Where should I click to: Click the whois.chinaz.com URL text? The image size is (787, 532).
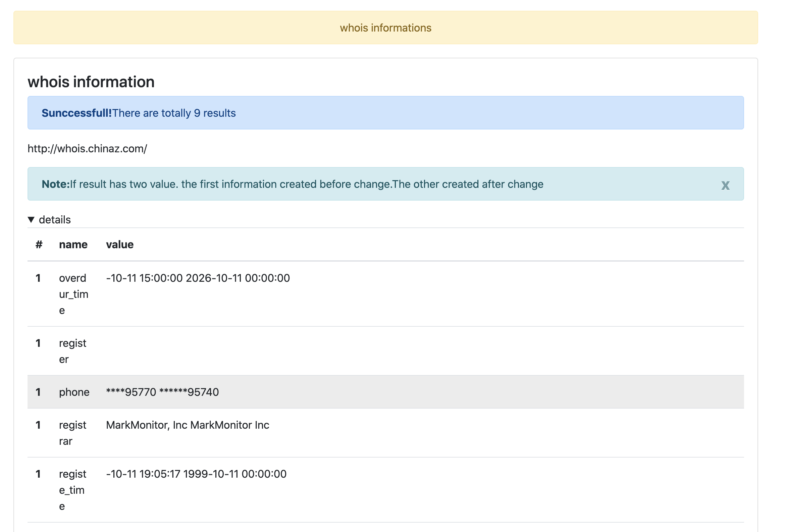(x=87, y=149)
